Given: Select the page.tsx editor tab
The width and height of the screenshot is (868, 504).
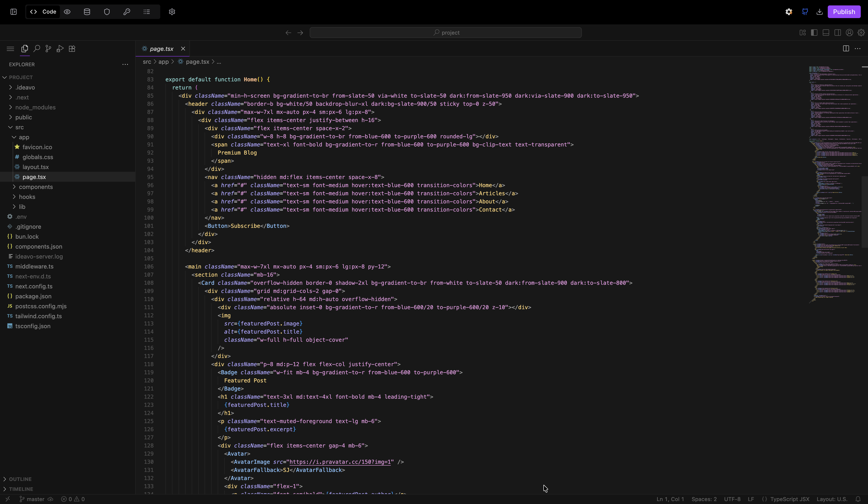Looking at the screenshot, I should click(x=161, y=49).
